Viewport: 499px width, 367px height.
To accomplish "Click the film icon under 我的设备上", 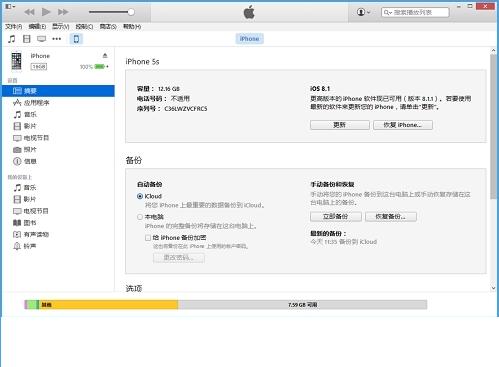I will (x=17, y=199).
